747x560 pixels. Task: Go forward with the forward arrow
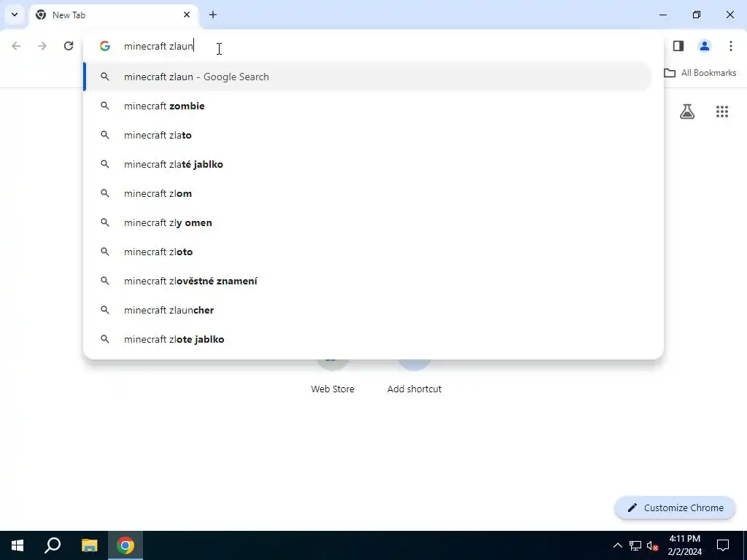[42, 46]
